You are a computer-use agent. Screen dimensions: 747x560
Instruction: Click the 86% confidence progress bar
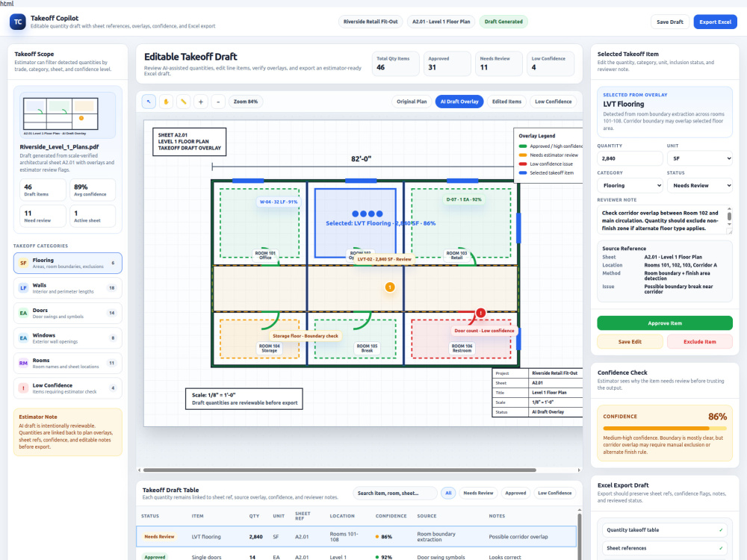pyautogui.click(x=665, y=429)
